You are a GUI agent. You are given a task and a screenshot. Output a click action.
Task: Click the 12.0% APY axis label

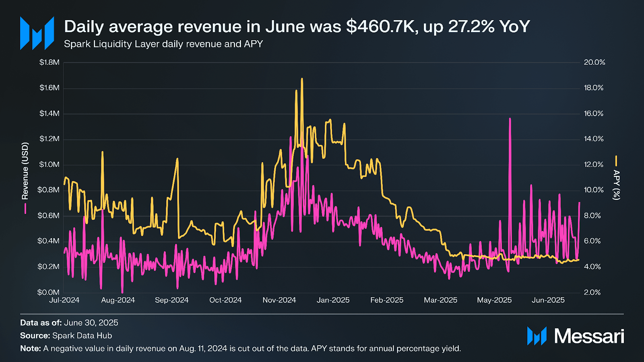pos(594,165)
